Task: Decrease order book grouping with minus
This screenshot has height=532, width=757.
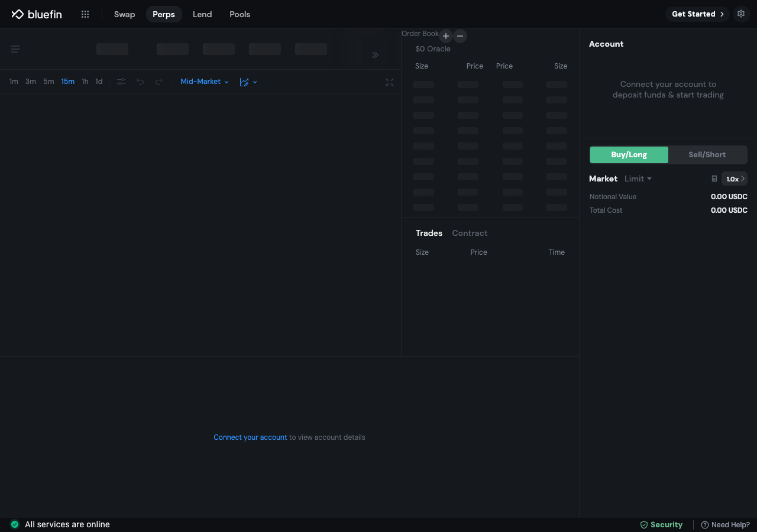Action: coord(460,36)
